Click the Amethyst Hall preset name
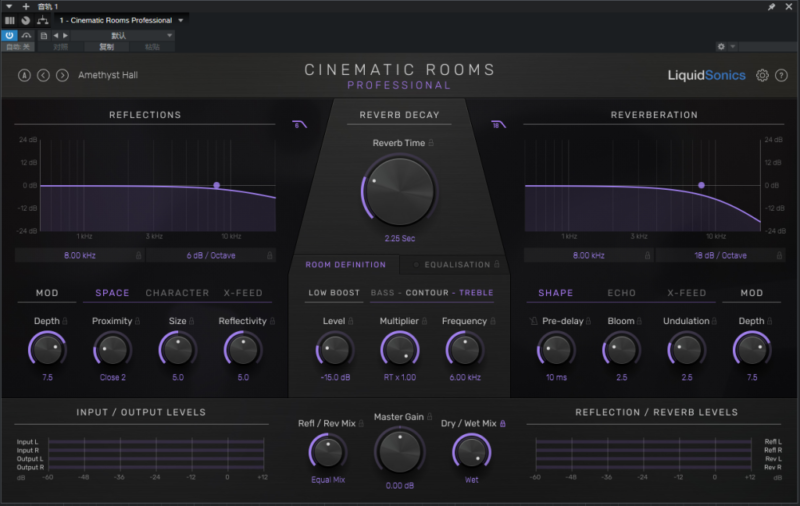 click(106, 75)
